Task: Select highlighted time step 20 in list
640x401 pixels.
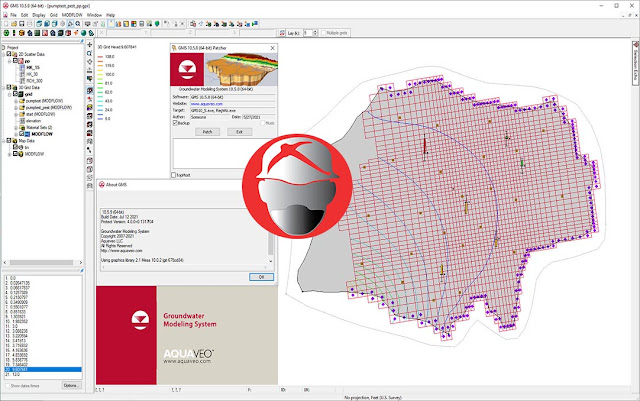Action: click(x=43, y=370)
